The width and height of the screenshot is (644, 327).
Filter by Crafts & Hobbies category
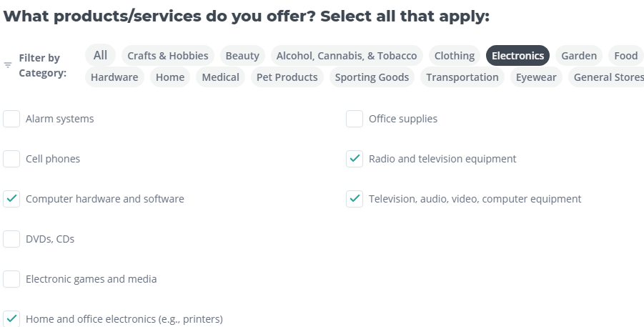[168, 56]
